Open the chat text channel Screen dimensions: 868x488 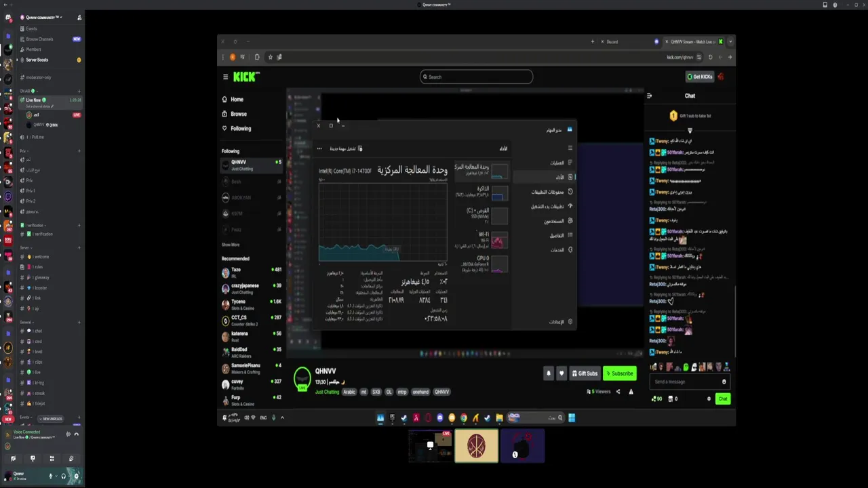pos(49,331)
